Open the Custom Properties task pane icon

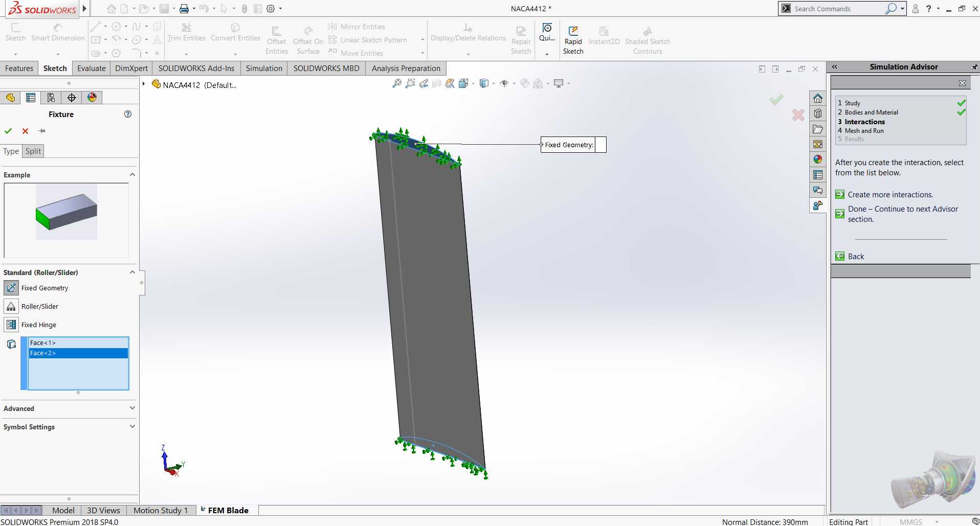click(818, 175)
